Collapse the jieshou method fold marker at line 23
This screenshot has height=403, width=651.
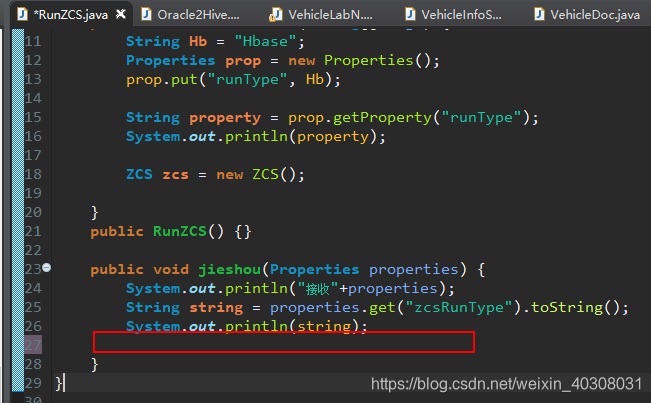pyautogui.click(x=47, y=268)
